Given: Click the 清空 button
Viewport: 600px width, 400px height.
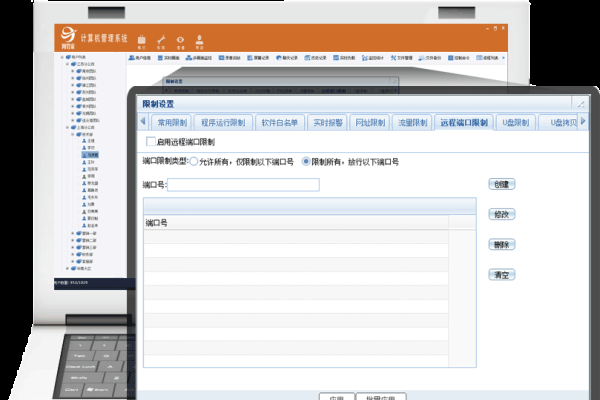Looking at the screenshot, I should click(502, 274).
